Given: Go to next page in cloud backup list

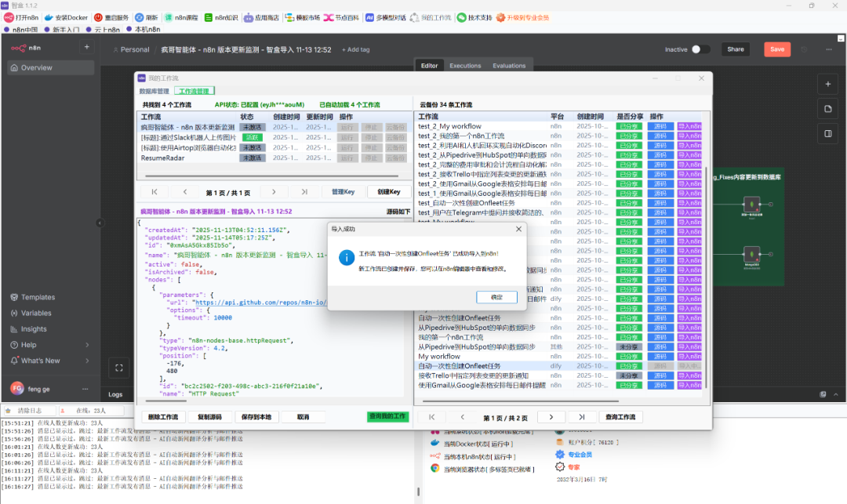Looking at the screenshot, I should 551,417.
